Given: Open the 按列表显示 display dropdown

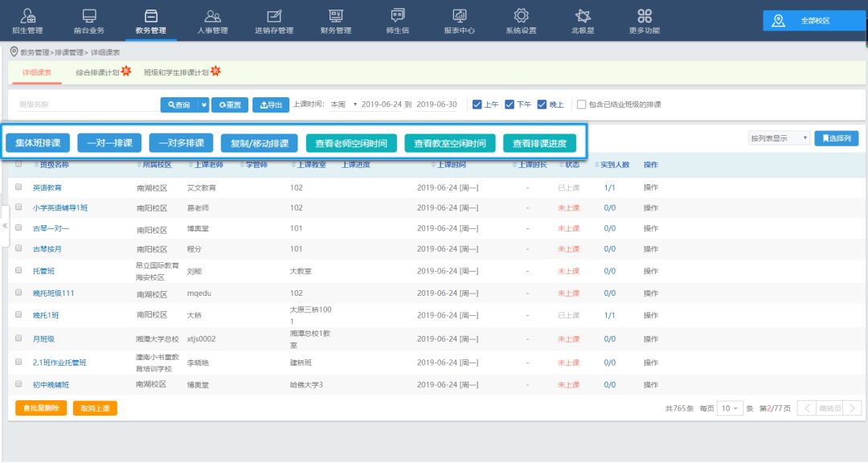Looking at the screenshot, I should [778, 138].
